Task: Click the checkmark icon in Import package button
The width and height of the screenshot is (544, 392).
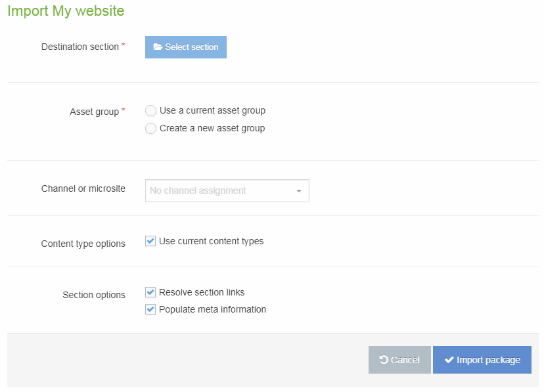Action: pyautogui.click(x=449, y=359)
